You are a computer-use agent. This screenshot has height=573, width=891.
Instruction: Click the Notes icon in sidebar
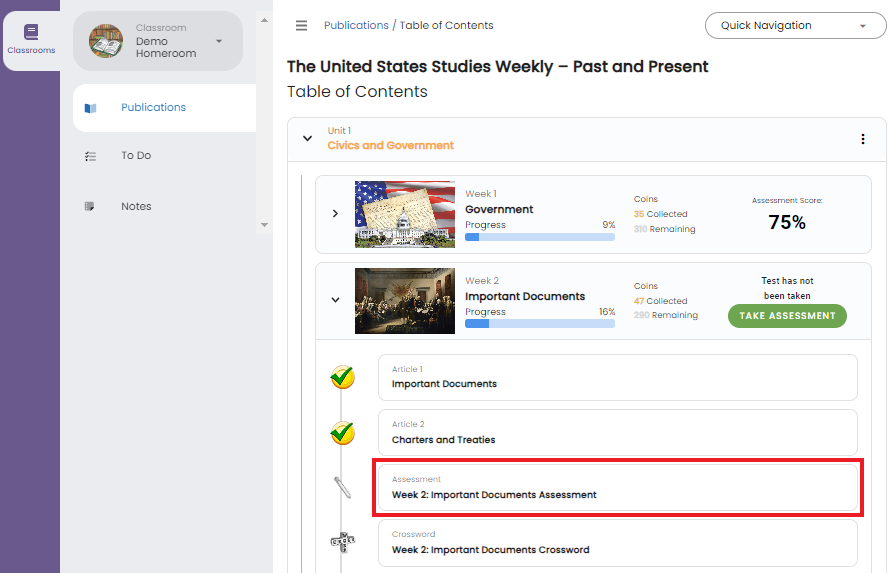(91, 207)
